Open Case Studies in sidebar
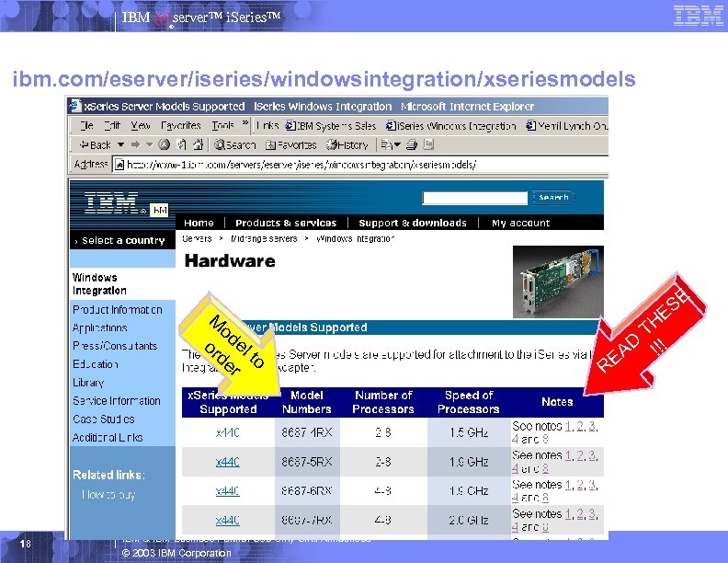Image resolution: width=728 pixels, height=563 pixels. click(x=104, y=419)
